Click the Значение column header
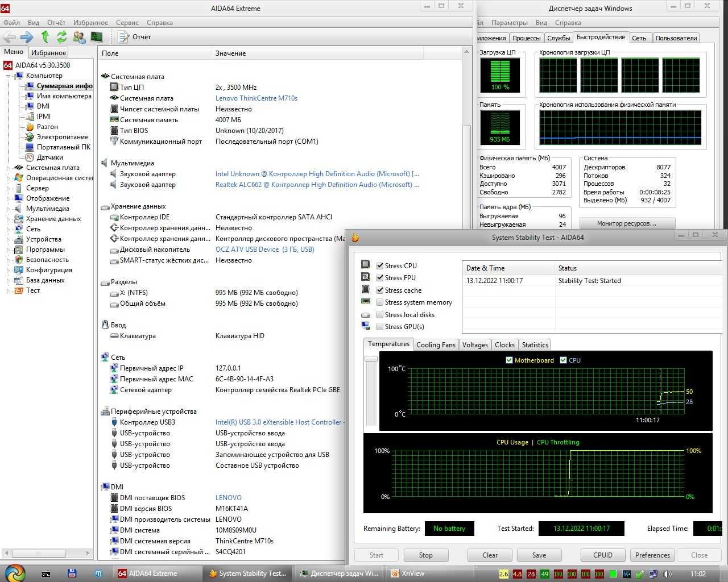Viewport: 728px width, 582px height. (x=317, y=53)
